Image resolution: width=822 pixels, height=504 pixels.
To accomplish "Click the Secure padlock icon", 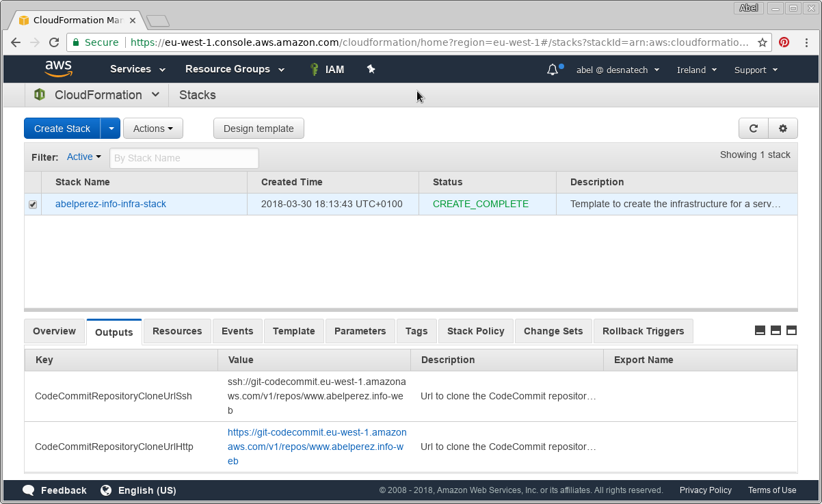I will 77,42.
